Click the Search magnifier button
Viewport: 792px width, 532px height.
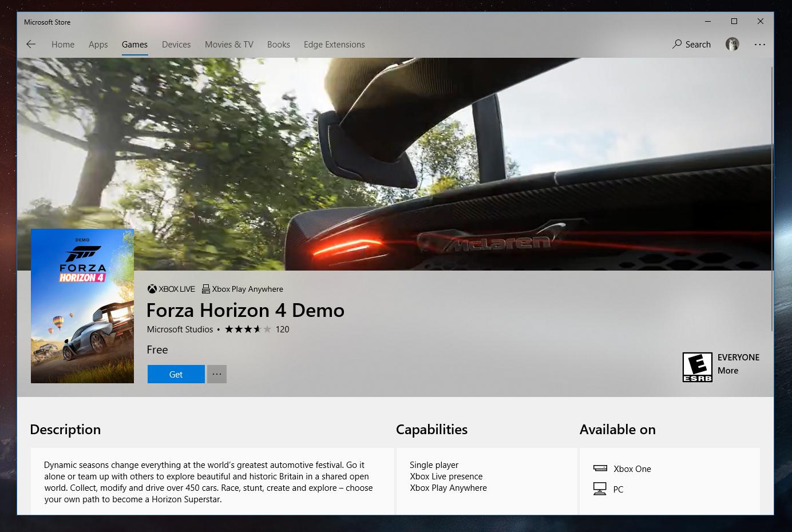691,44
